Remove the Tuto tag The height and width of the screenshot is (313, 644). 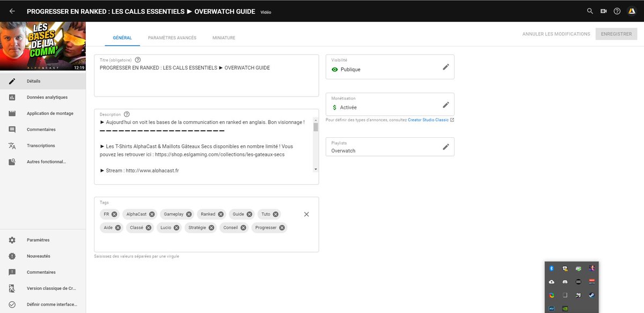(276, 214)
